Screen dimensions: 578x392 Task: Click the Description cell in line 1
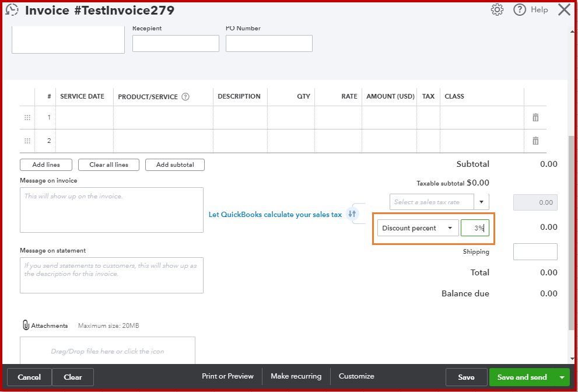pyautogui.click(x=240, y=117)
